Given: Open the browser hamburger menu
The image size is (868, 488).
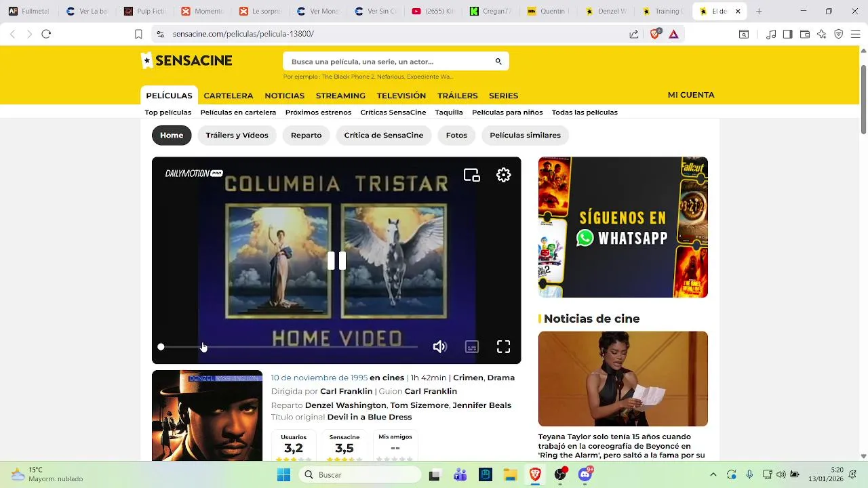Looking at the screenshot, I should pos(856,34).
